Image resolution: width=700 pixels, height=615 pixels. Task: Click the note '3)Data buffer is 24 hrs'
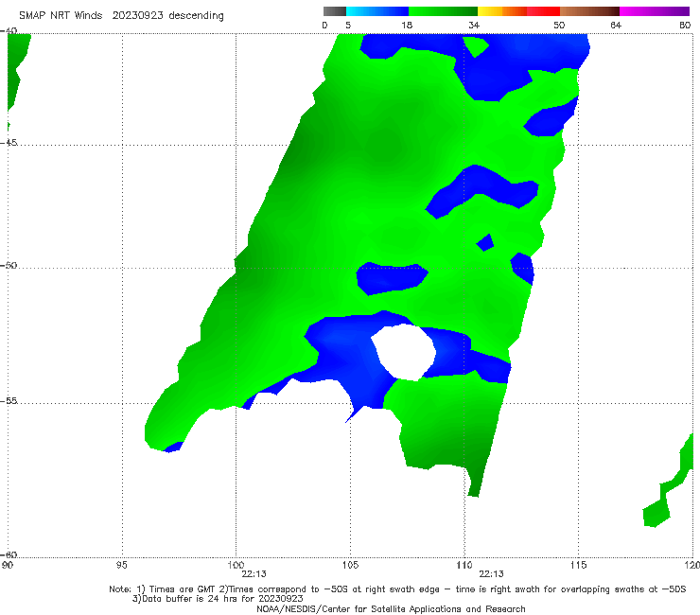point(218,599)
